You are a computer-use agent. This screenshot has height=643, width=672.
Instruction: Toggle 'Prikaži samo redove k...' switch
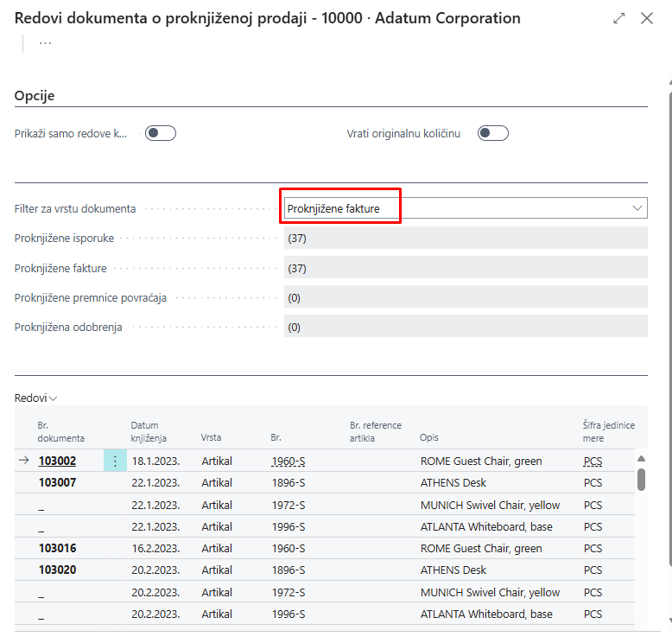pos(161,133)
